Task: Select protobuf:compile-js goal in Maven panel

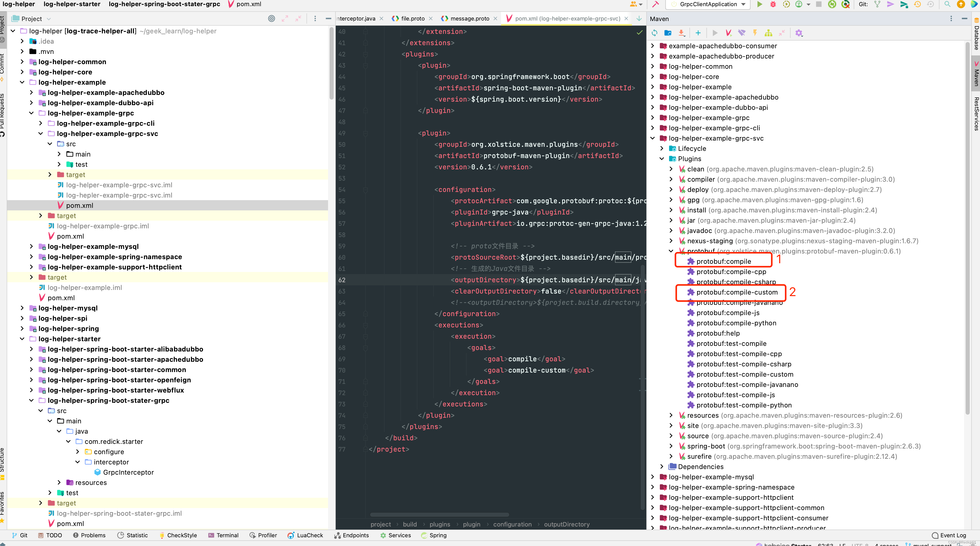Action: [x=728, y=313]
